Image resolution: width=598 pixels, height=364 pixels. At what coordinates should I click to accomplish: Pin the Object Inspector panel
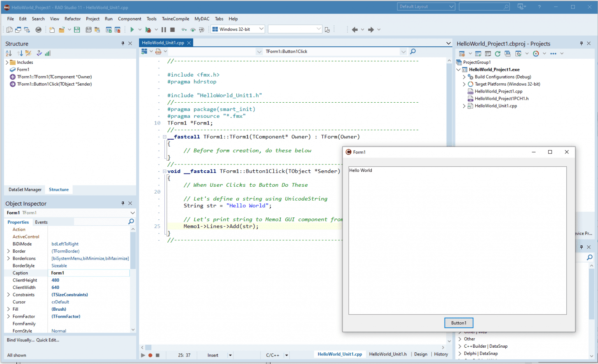[x=123, y=203]
